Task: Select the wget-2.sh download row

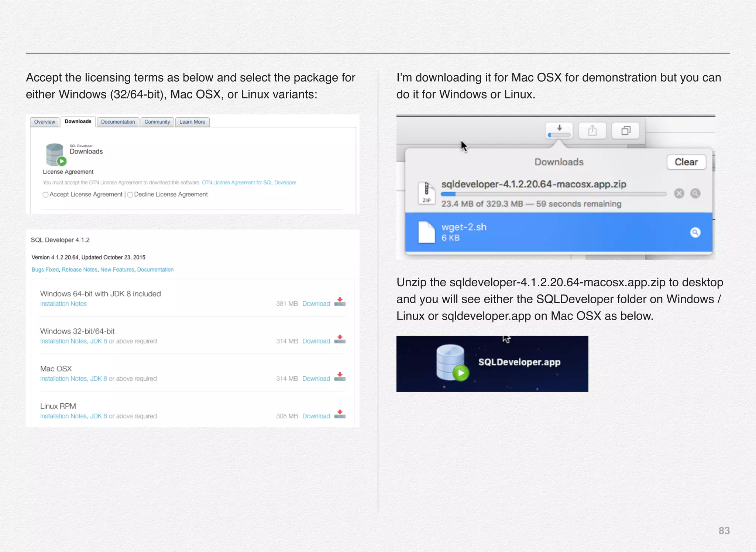Action: (559, 232)
